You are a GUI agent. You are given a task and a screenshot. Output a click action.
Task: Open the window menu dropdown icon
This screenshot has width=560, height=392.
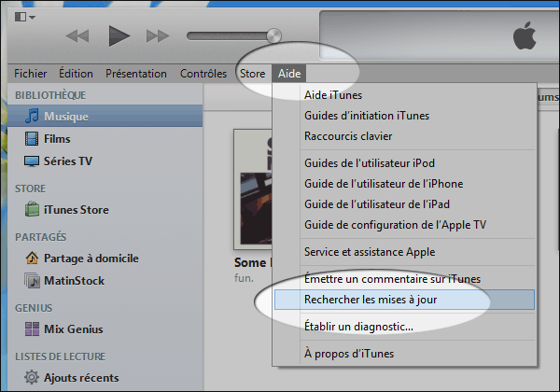[x=24, y=17]
